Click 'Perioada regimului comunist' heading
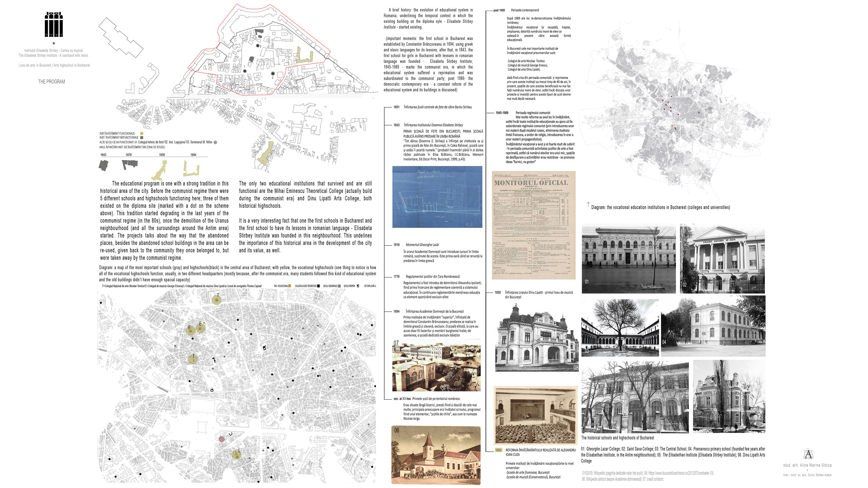The image size is (868, 488). pyautogui.click(x=533, y=113)
